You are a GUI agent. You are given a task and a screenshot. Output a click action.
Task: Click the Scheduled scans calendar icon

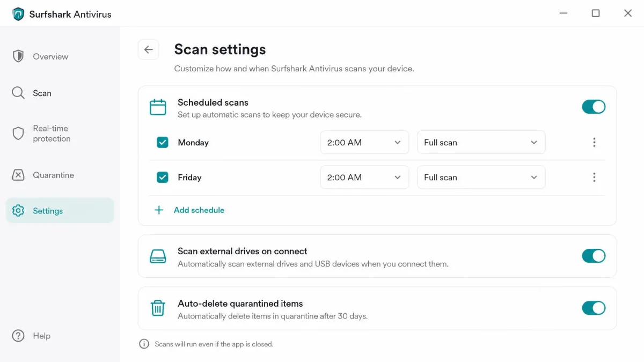pyautogui.click(x=158, y=107)
